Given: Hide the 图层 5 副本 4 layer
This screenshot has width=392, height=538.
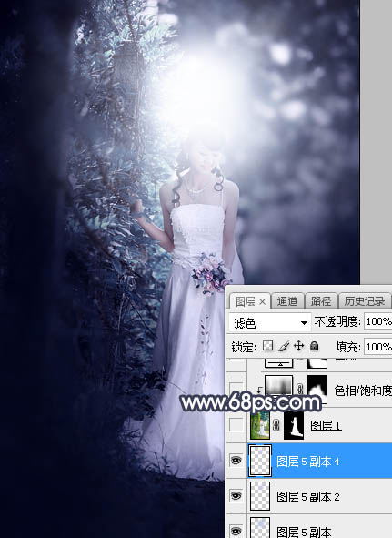Looking at the screenshot, I should [x=236, y=460].
